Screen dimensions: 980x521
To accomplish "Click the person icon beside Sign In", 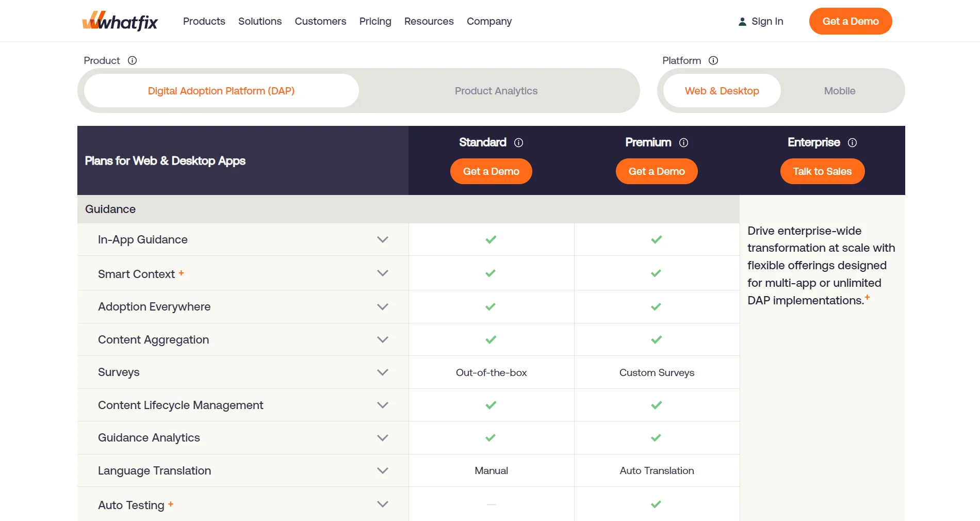I will pyautogui.click(x=742, y=21).
